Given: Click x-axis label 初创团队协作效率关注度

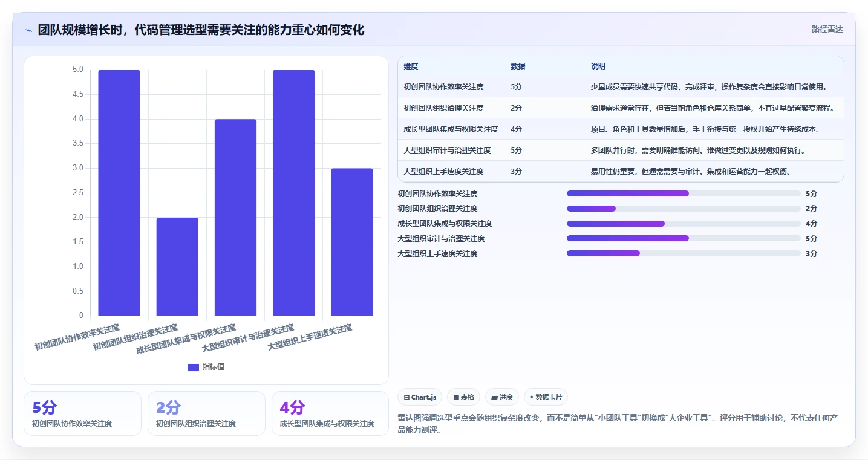Looking at the screenshot, I should tap(77, 338).
